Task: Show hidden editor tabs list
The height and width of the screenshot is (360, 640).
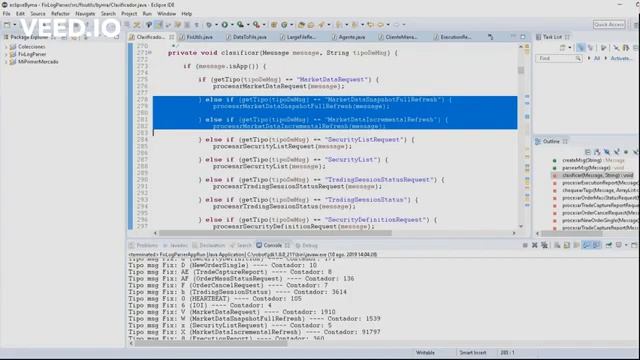Action: pyautogui.click(x=491, y=37)
